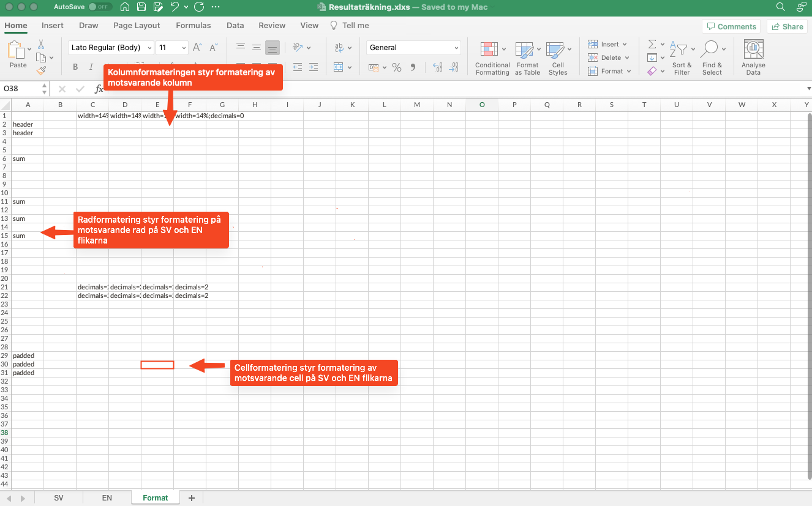This screenshot has width=812, height=506.
Task: Open the Comments pane button
Action: [x=731, y=26]
